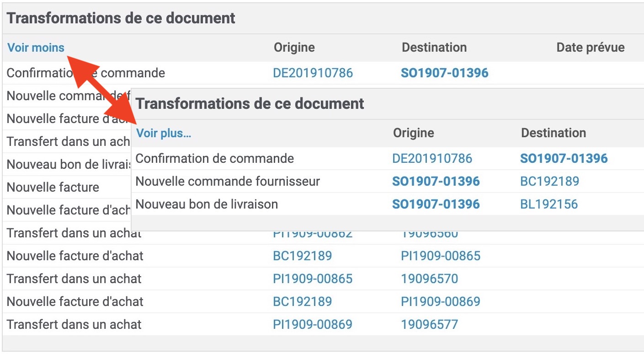Click the 'Voir plus…' link
The image size is (644, 354).
tap(164, 134)
